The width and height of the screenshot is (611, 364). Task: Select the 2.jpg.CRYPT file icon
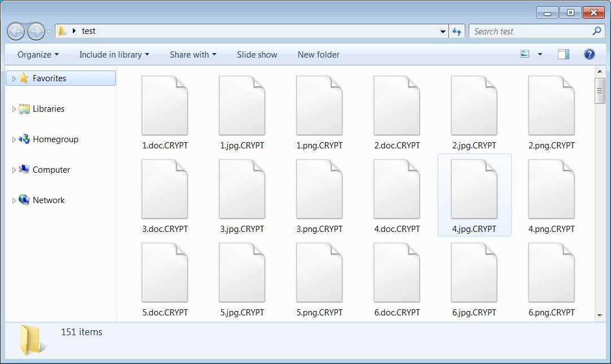[474, 106]
